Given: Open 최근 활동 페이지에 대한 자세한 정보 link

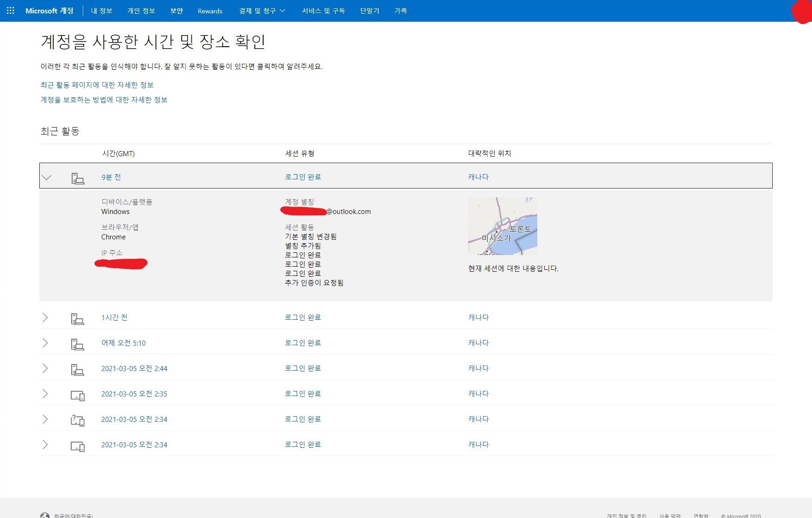Looking at the screenshot, I should [97, 85].
